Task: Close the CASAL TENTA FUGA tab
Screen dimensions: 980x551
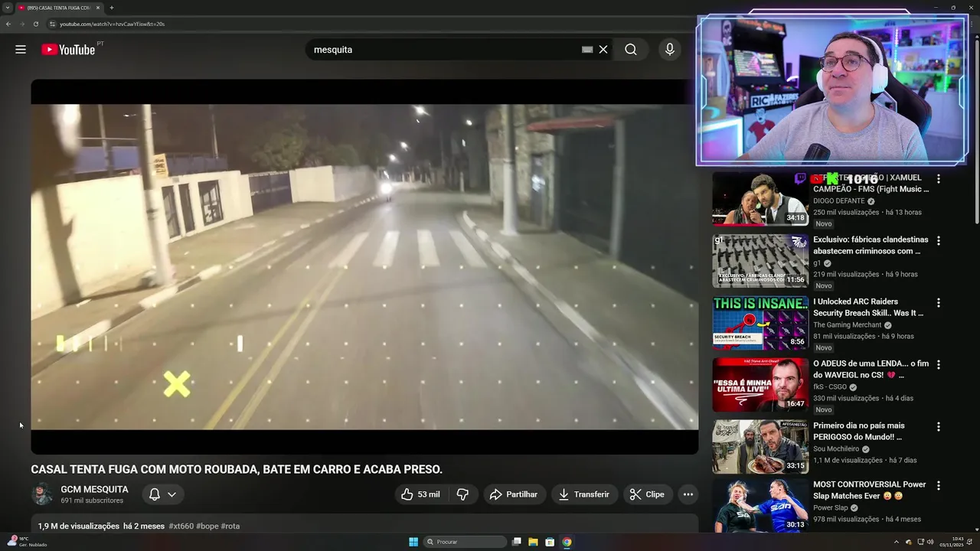Action: 98,8
